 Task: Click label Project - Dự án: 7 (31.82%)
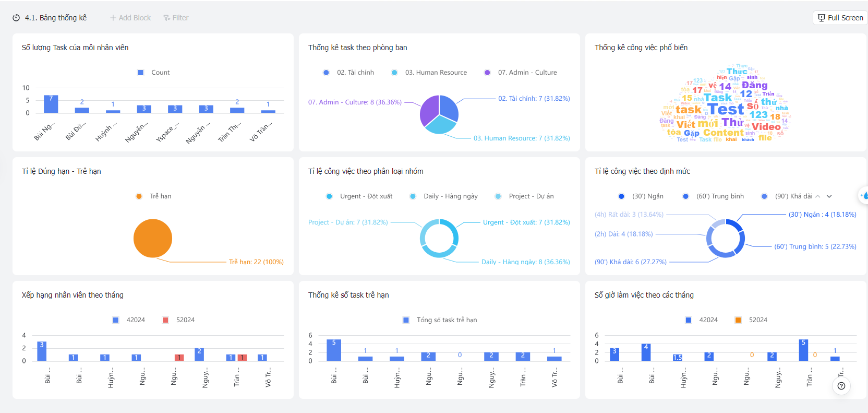[x=348, y=222]
